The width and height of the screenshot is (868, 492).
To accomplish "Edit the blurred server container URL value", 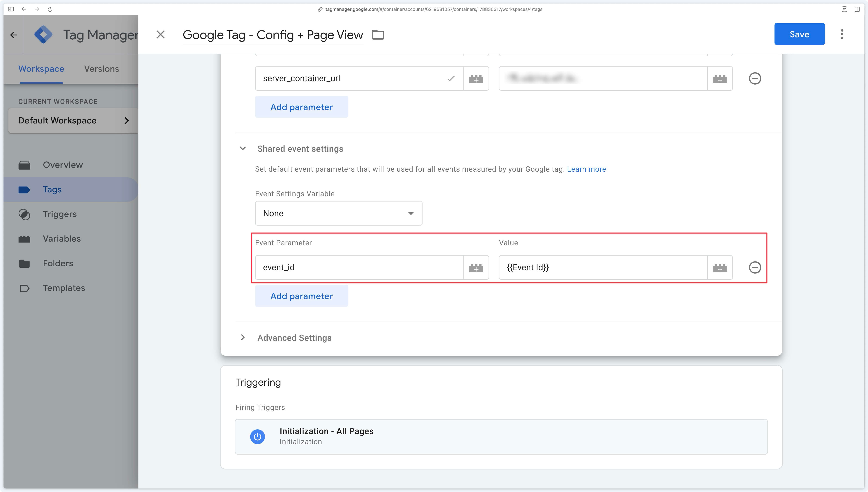I will coord(603,78).
